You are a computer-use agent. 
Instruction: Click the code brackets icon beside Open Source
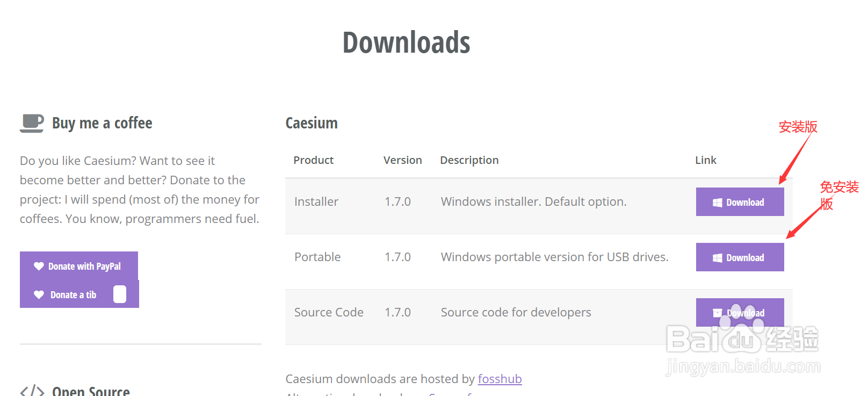click(32, 391)
